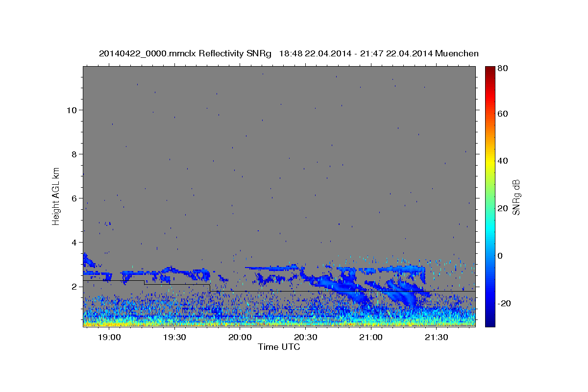The width and height of the screenshot is (588, 392).
Task: Click the 19:00 time tick label
Action: (x=109, y=338)
